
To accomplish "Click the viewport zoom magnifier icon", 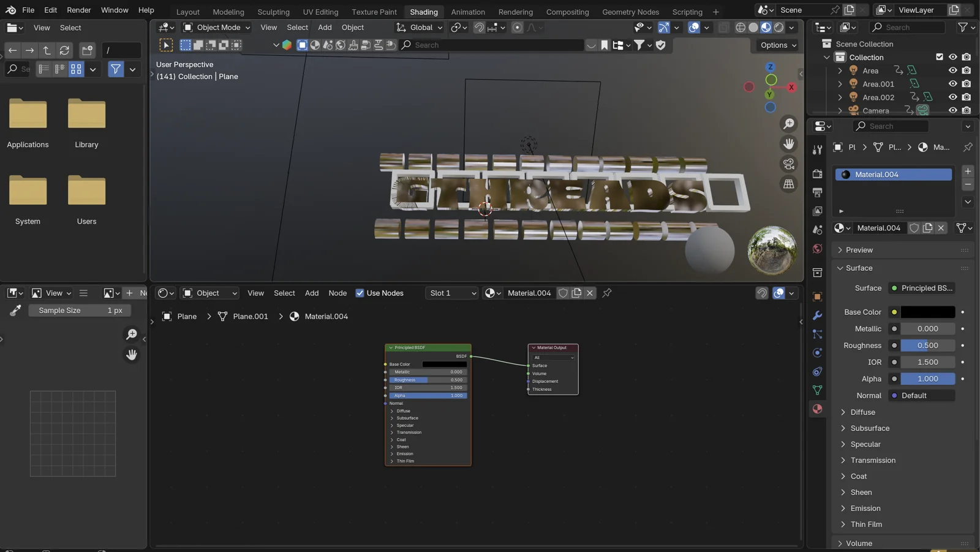I will (x=789, y=124).
